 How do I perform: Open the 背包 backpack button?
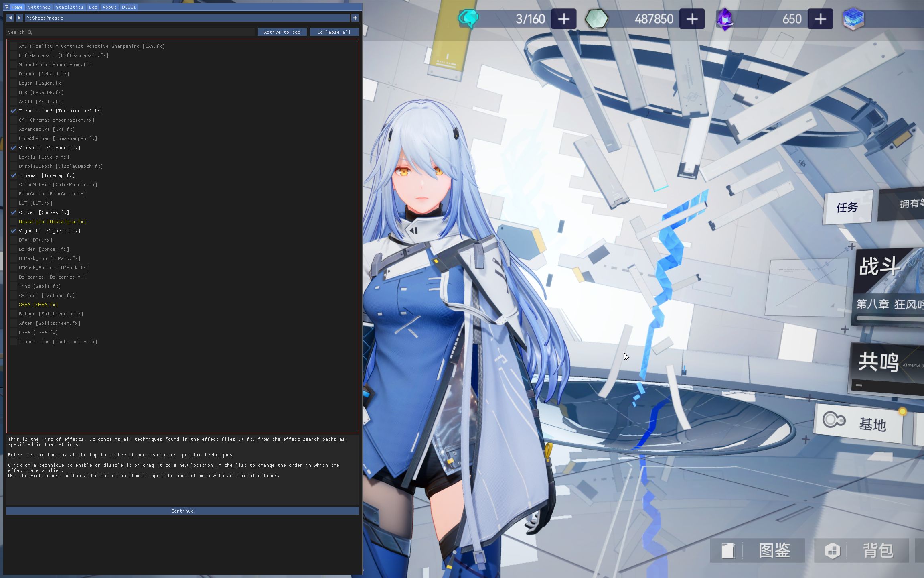click(x=861, y=550)
